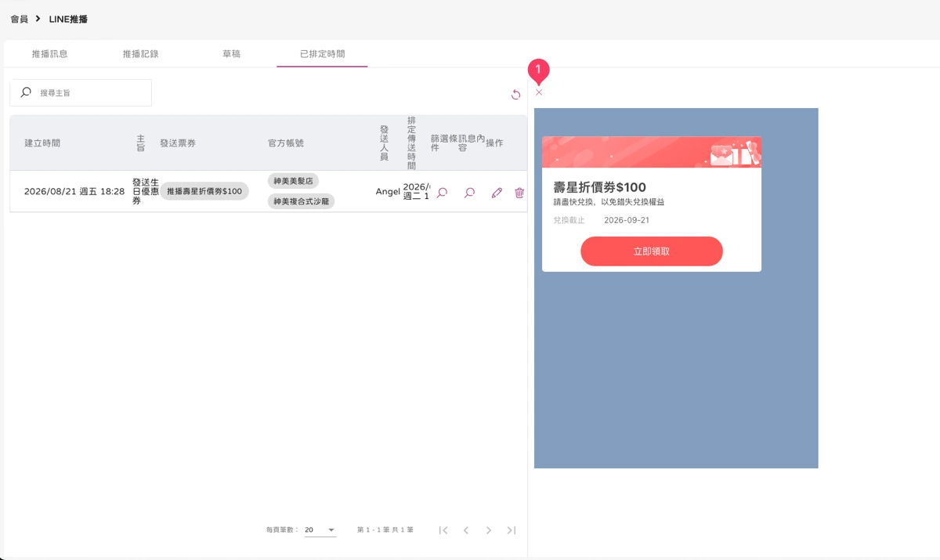Click the refresh icon above the table
This screenshot has width=940, height=560.
pos(515,95)
